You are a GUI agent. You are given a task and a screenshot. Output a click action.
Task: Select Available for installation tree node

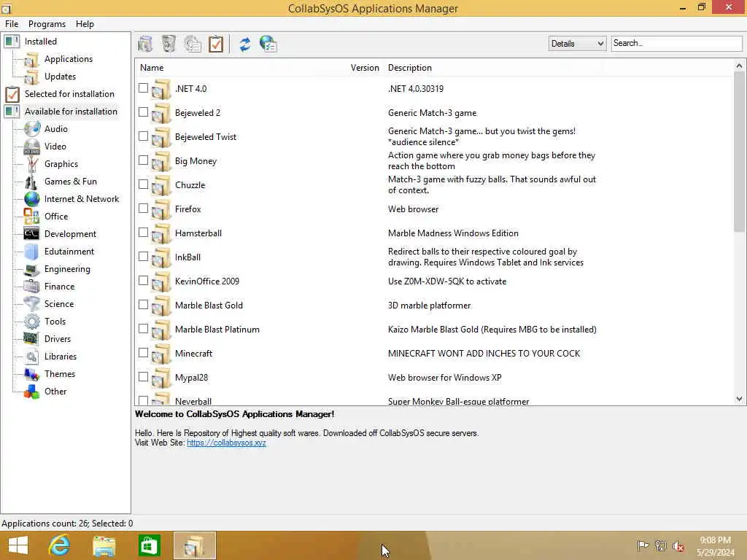point(71,112)
